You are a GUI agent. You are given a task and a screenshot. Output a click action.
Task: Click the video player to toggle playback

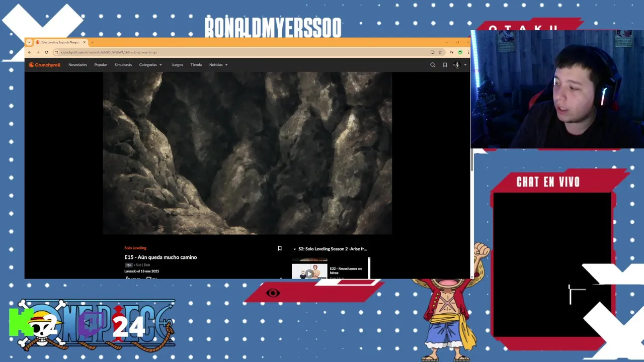click(x=247, y=153)
